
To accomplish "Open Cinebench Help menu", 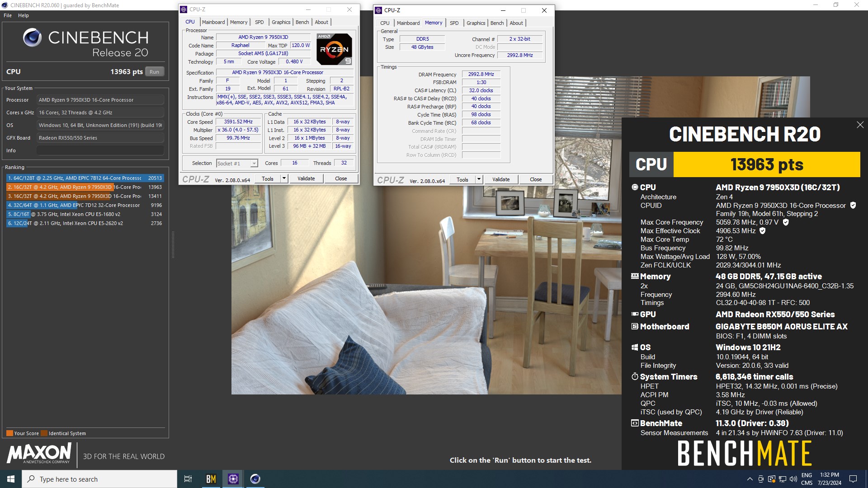I will click(x=24, y=15).
